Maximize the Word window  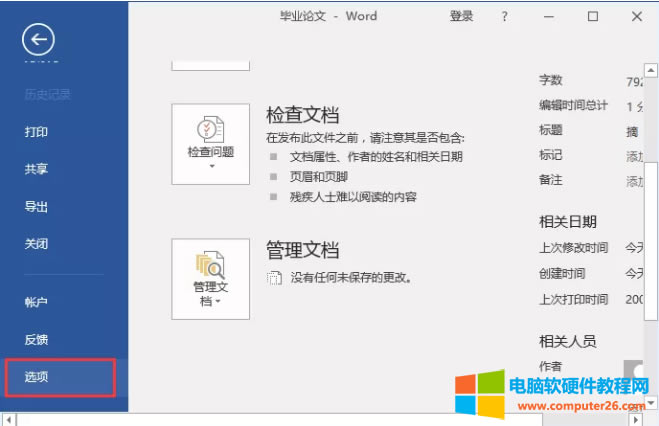pyautogui.click(x=592, y=17)
